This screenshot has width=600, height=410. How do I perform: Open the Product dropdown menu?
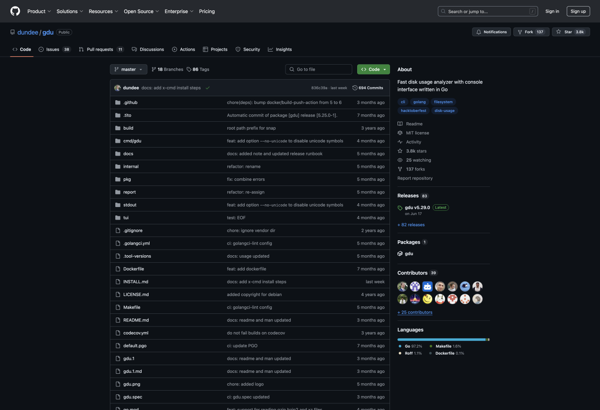pyautogui.click(x=39, y=11)
